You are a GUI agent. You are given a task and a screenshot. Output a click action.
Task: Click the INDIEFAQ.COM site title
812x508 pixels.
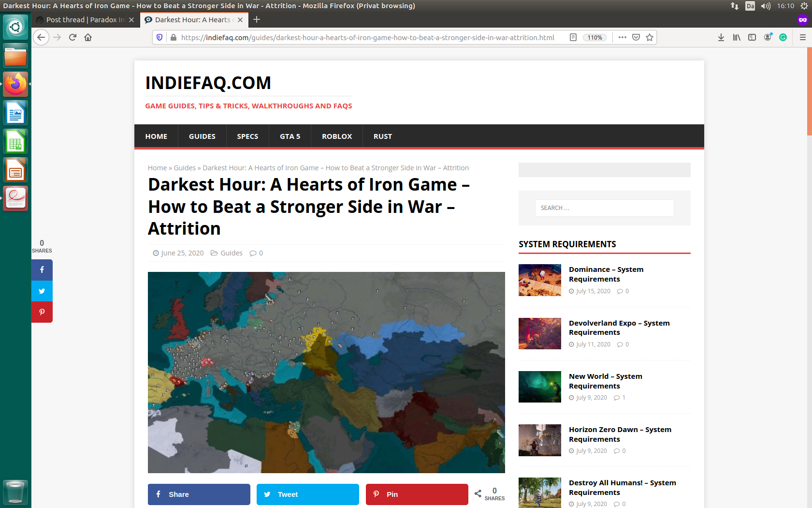click(208, 83)
